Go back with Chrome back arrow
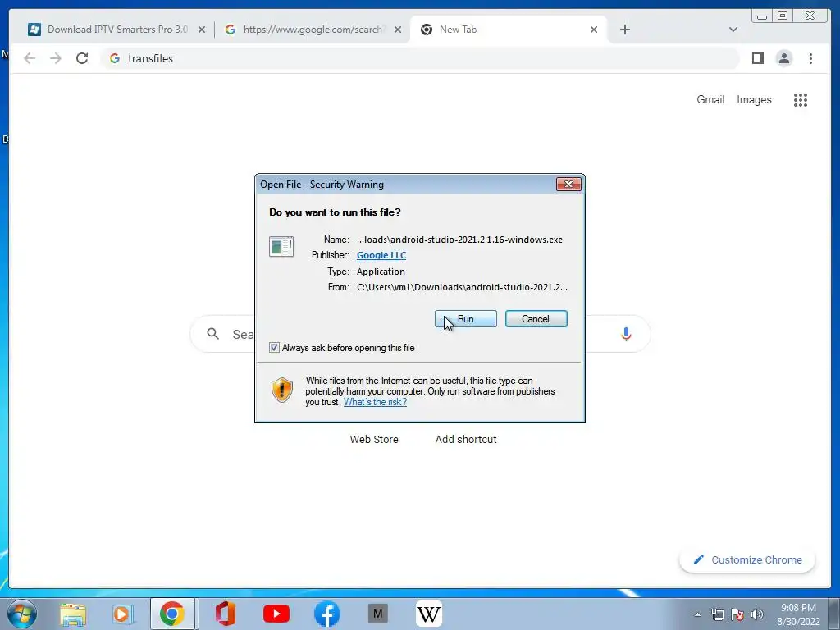 (30, 58)
